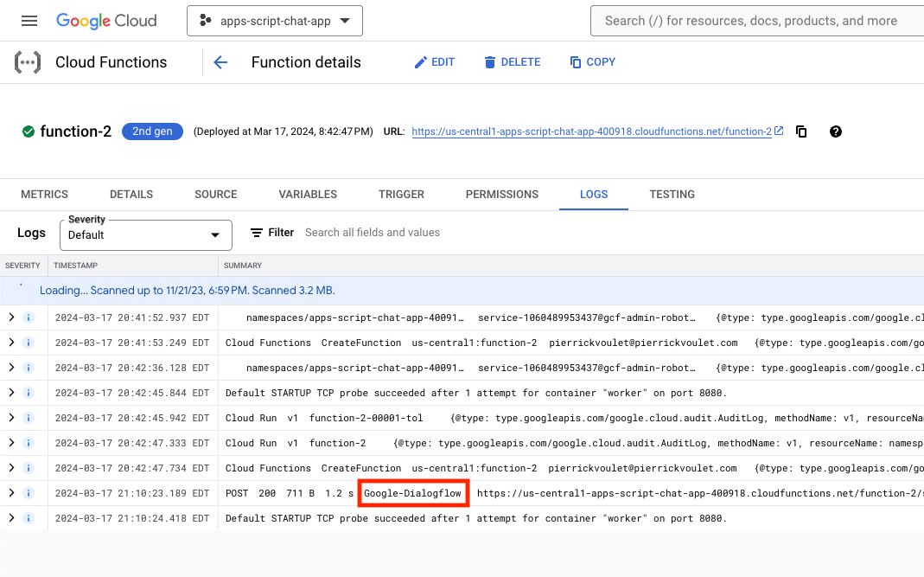Click the EDIT button
Screen dimensions: 924x577
pos(434,62)
